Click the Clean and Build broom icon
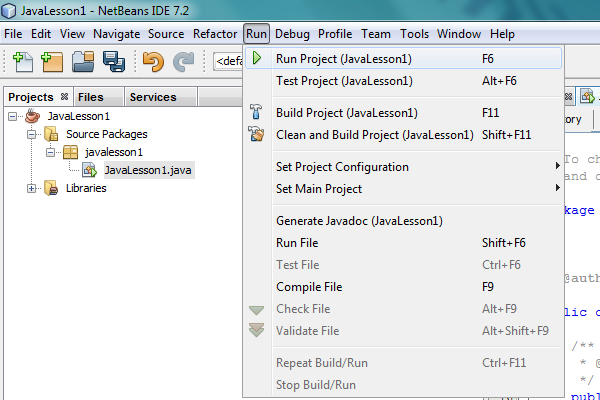Screen dimensions: 600x400 (x=256, y=134)
